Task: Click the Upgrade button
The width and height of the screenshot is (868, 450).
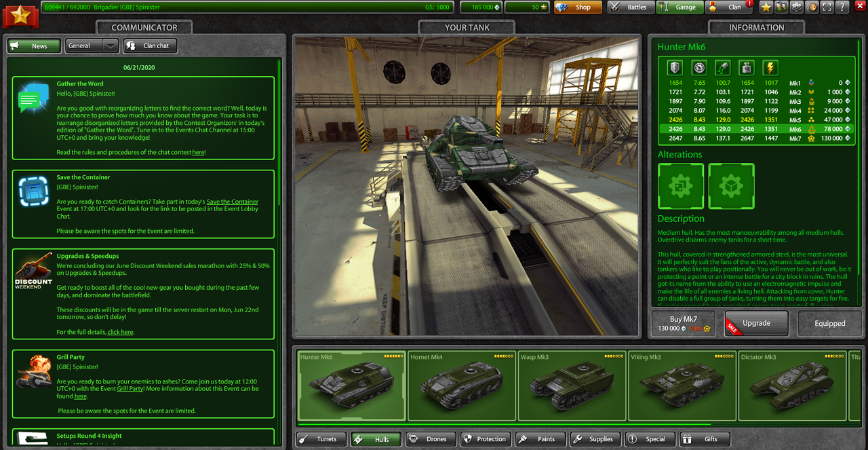Action: (756, 324)
